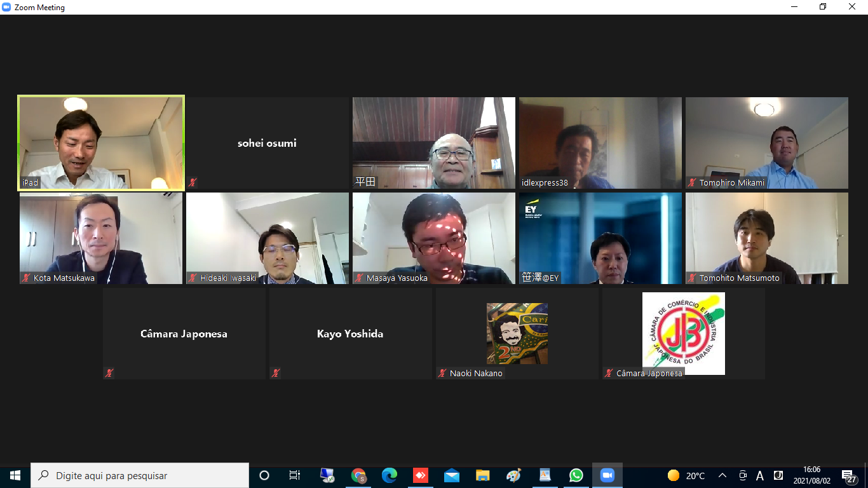Open the 20°C weather widget
Image resolution: width=868 pixels, height=488 pixels.
687,475
